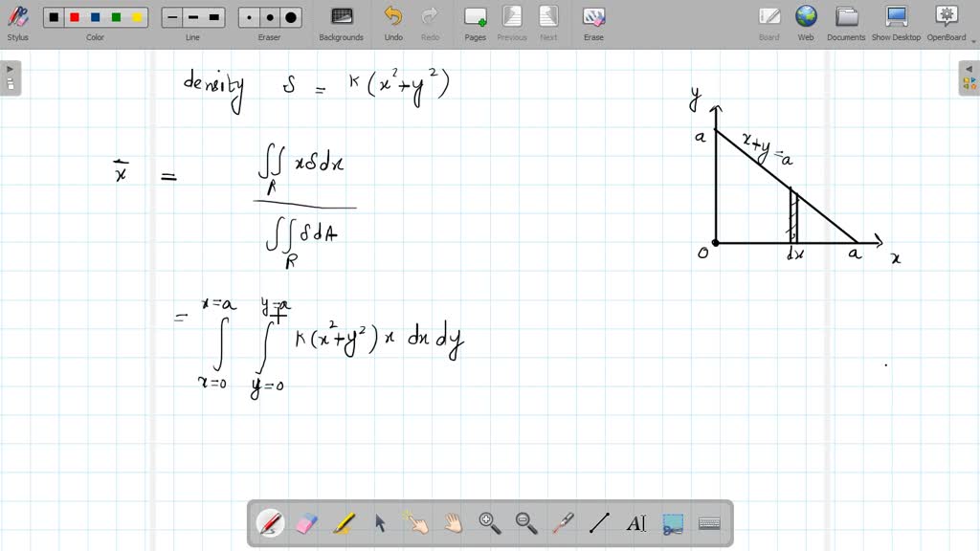
Task: Use the capture region tool
Action: (x=672, y=522)
